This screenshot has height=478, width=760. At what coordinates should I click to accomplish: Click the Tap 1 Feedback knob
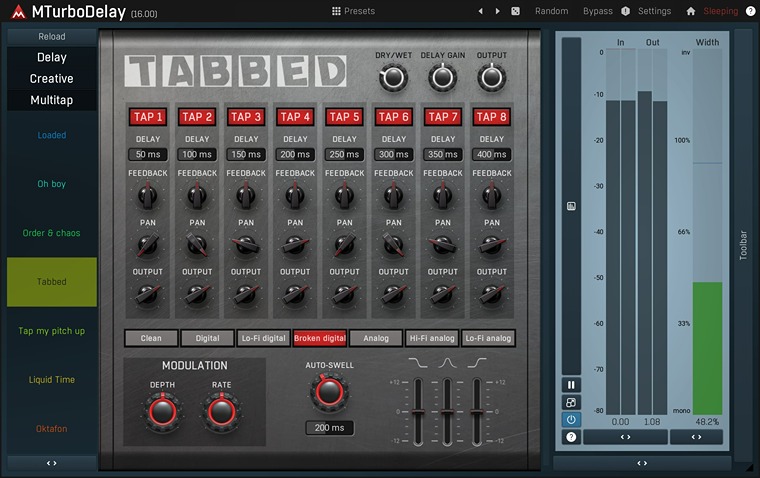point(148,196)
